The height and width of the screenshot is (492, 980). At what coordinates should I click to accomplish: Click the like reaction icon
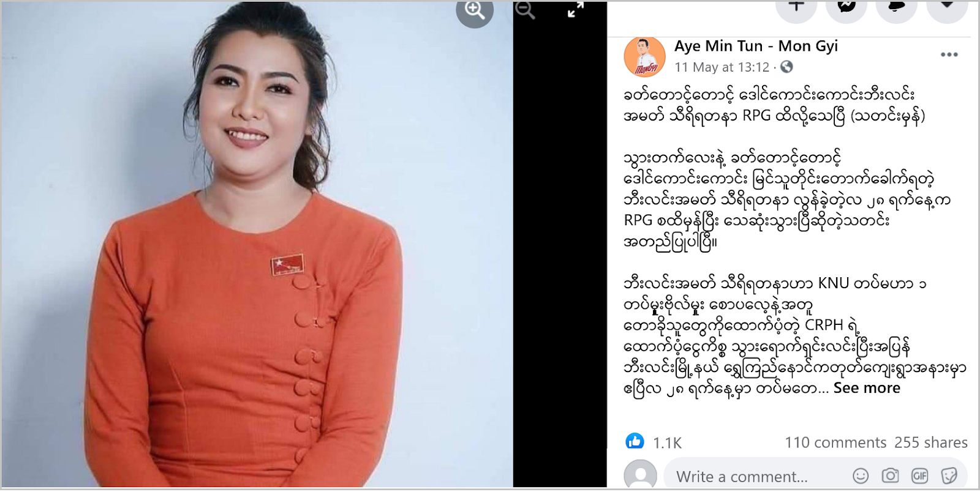pos(635,441)
